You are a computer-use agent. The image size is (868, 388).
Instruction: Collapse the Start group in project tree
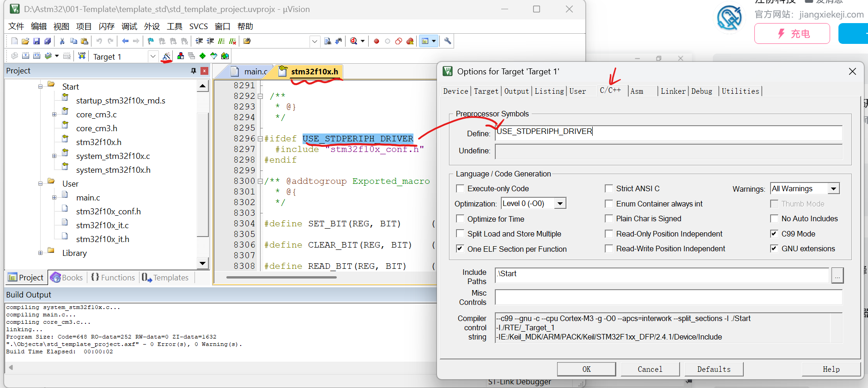pos(40,87)
